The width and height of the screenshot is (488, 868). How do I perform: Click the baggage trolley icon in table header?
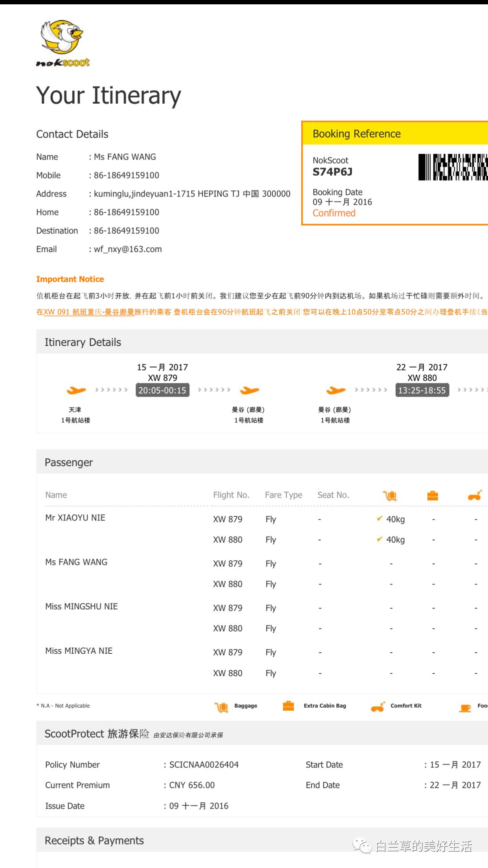coord(390,496)
